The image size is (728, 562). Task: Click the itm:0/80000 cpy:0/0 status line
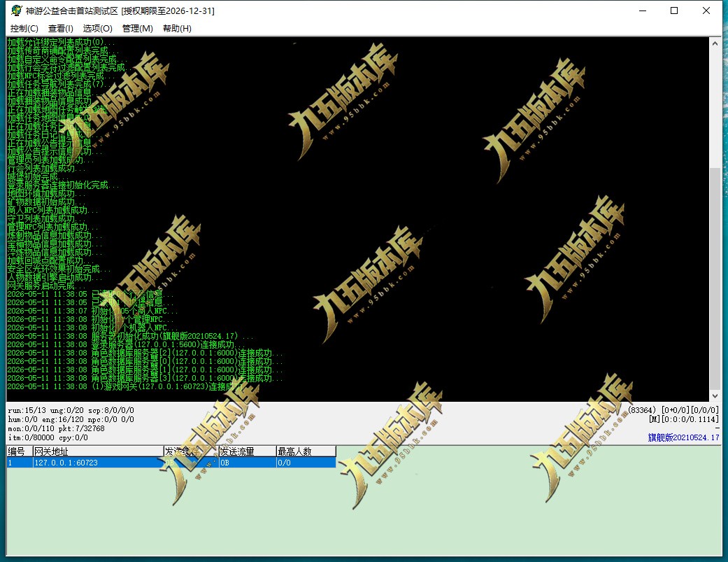tap(48, 437)
